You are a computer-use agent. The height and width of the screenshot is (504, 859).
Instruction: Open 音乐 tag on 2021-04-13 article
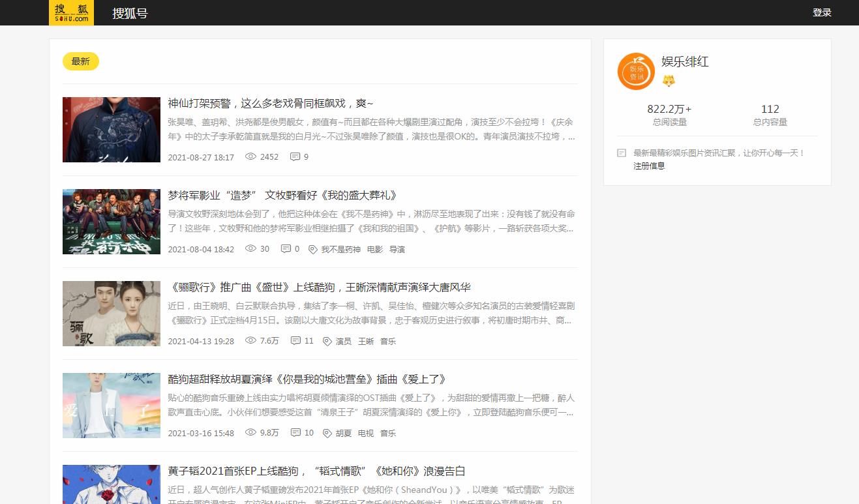388,341
